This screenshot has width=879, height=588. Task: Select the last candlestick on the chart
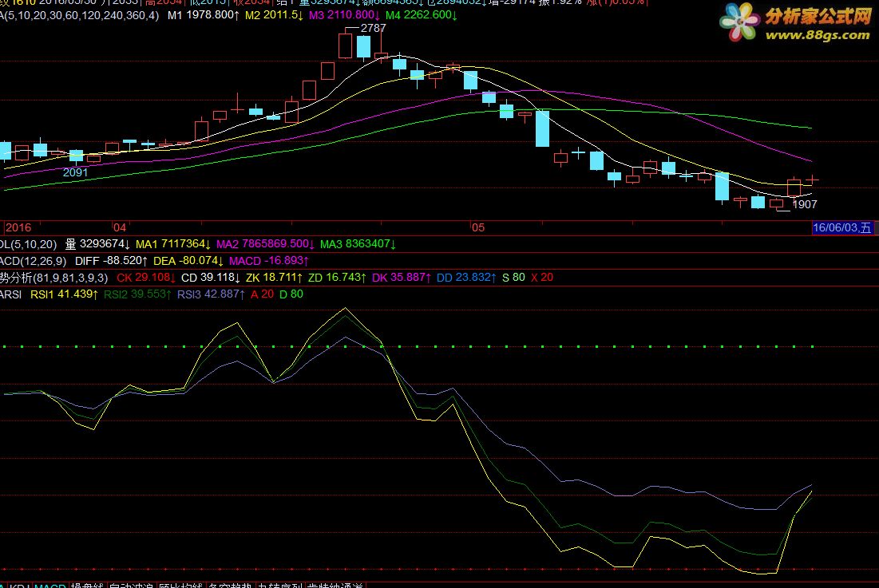tap(812, 180)
